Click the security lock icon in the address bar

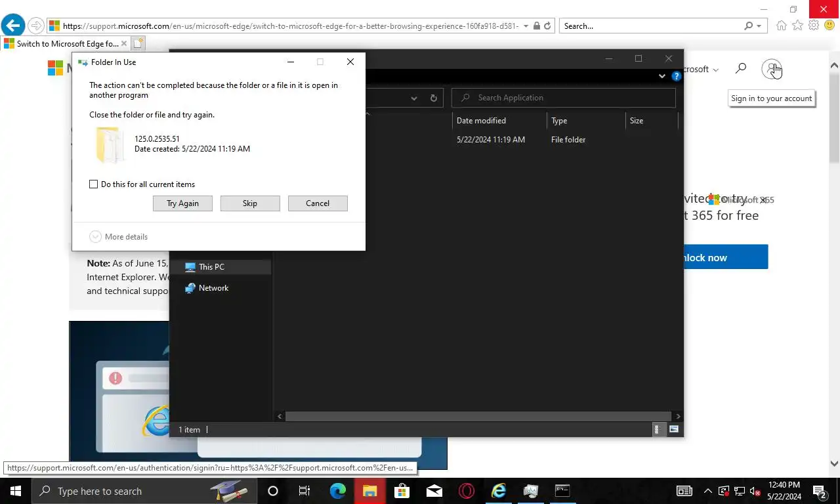tap(536, 26)
